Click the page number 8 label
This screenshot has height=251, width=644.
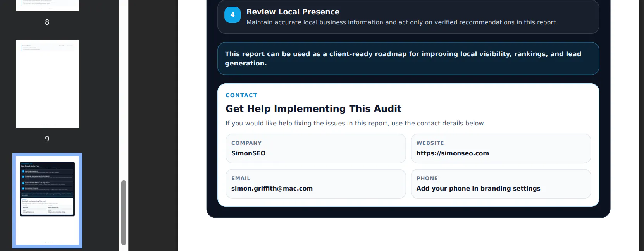(47, 22)
